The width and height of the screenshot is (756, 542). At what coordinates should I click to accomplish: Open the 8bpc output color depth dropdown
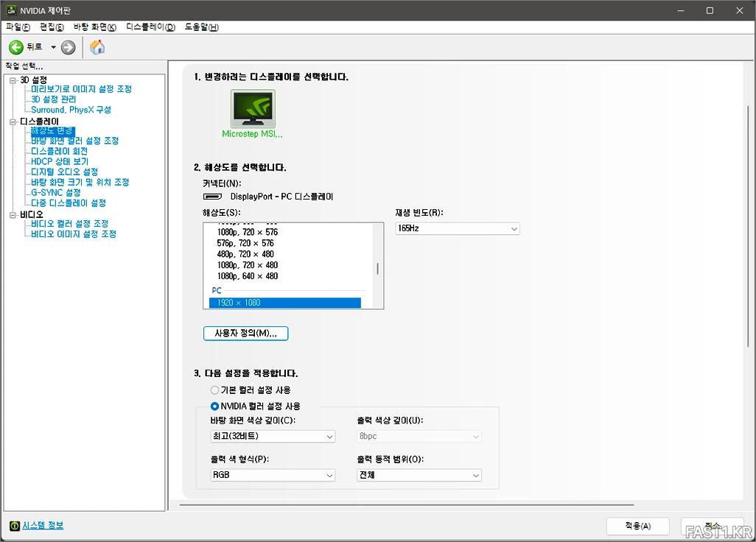[419, 437]
